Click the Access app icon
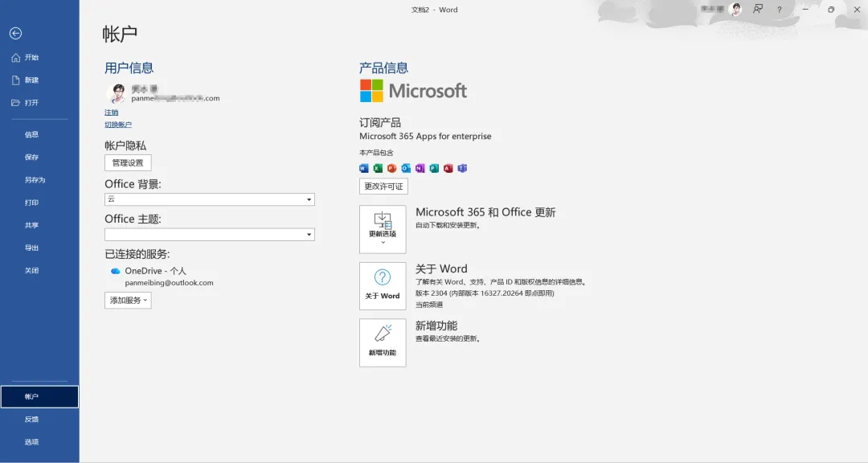 point(448,168)
